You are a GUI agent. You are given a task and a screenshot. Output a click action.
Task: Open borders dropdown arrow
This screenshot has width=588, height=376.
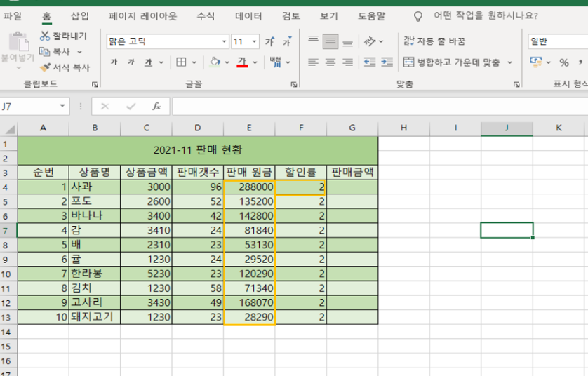click(194, 62)
